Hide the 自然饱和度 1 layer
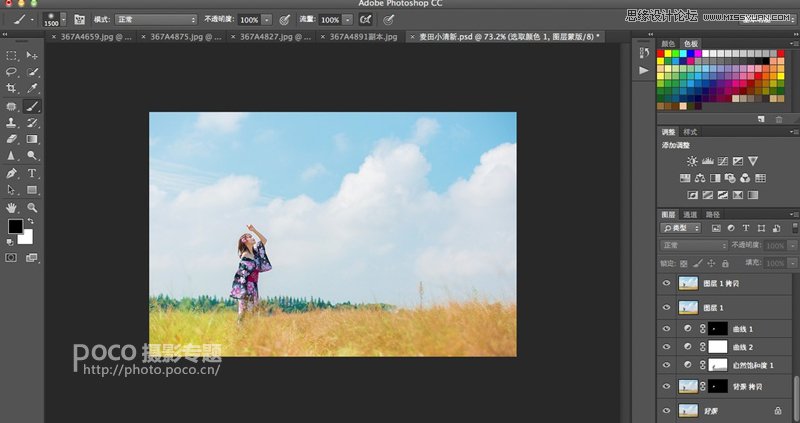 click(x=666, y=365)
